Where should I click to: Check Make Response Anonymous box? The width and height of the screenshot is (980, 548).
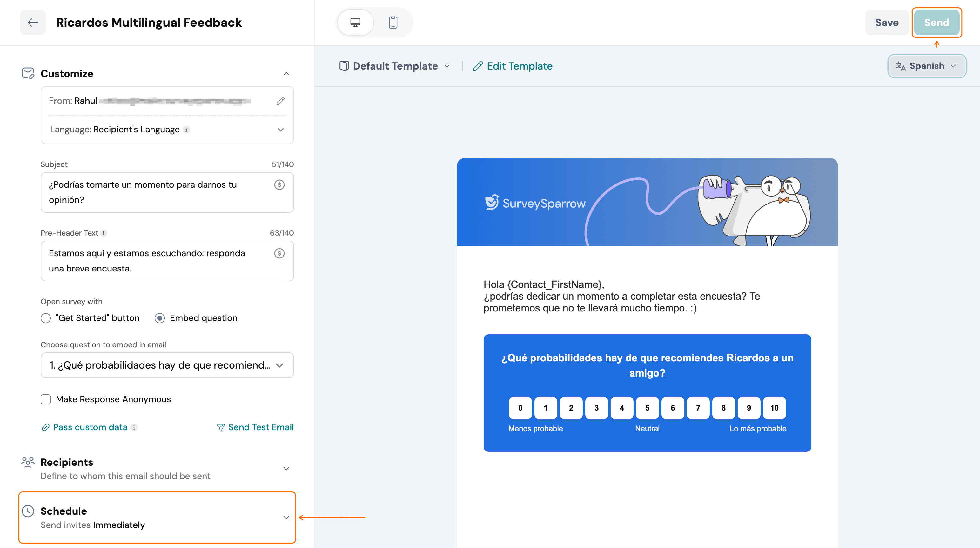(46, 399)
